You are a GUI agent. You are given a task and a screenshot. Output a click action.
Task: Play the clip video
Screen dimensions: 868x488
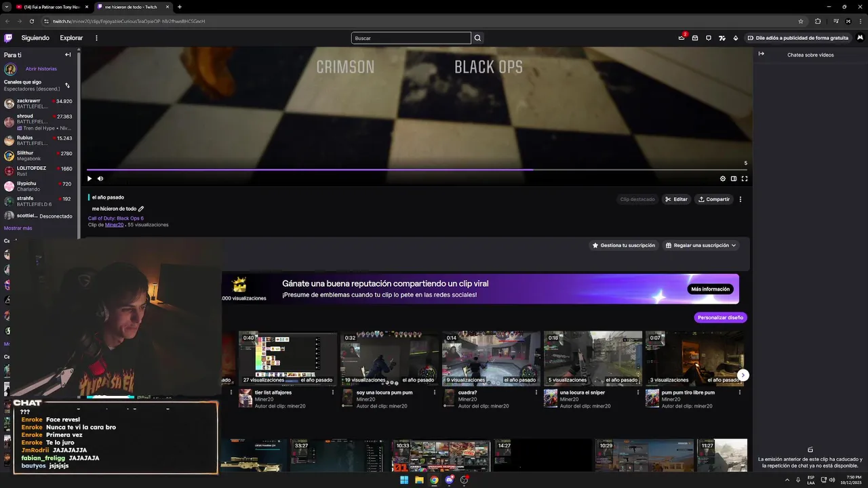[89, 179]
